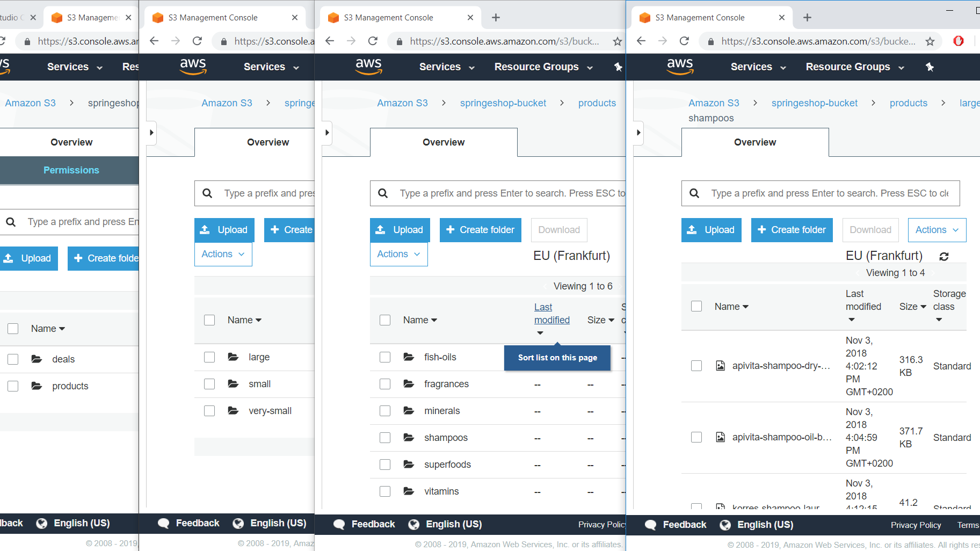Select the Overview tab in the third window

[x=444, y=142]
